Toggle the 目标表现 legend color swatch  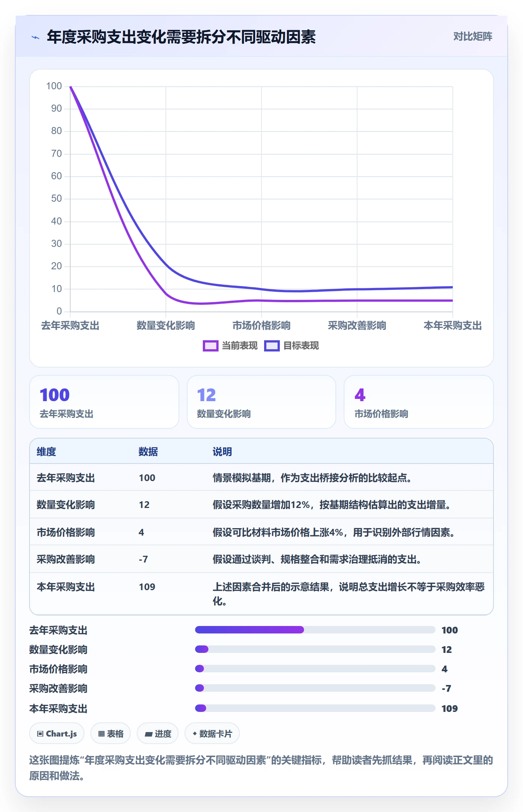(272, 346)
